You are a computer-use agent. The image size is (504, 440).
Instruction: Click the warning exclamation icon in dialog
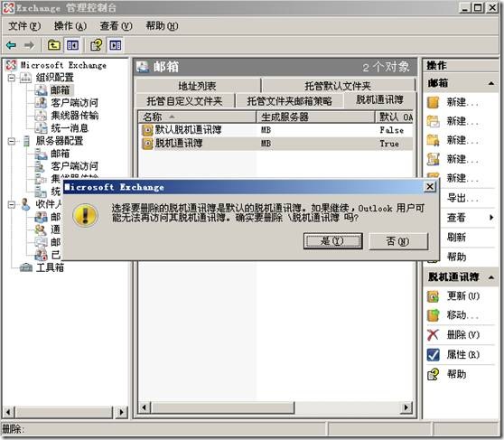85,215
